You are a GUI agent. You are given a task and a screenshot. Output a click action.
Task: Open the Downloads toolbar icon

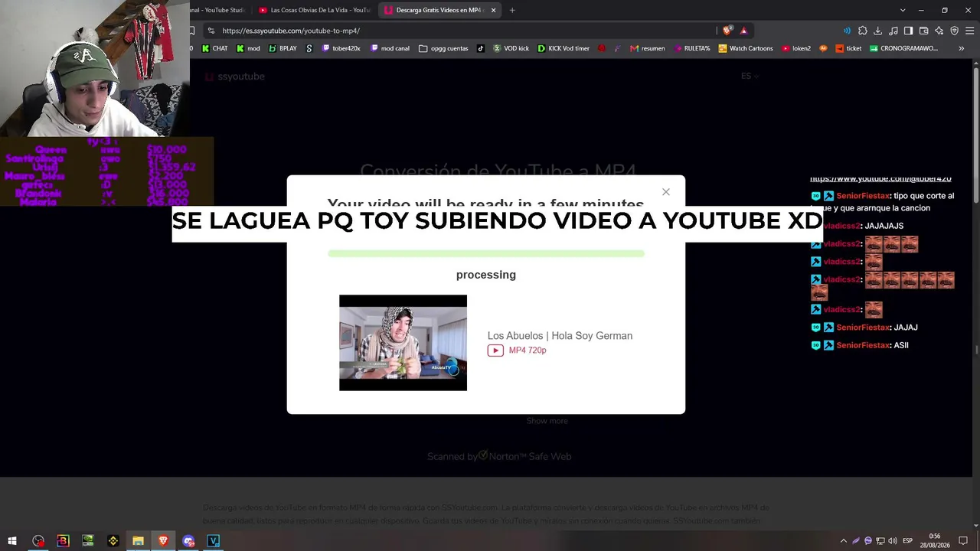point(877,31)
